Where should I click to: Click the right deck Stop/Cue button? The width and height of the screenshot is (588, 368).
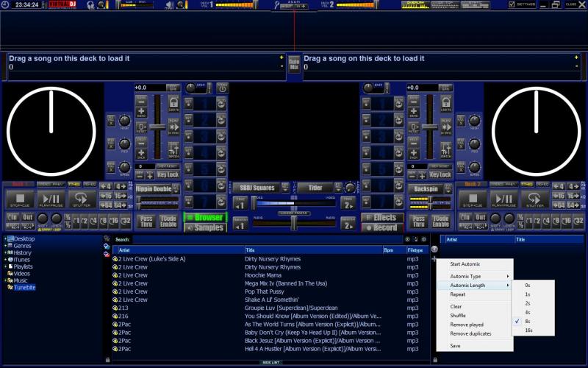point(473,199)
